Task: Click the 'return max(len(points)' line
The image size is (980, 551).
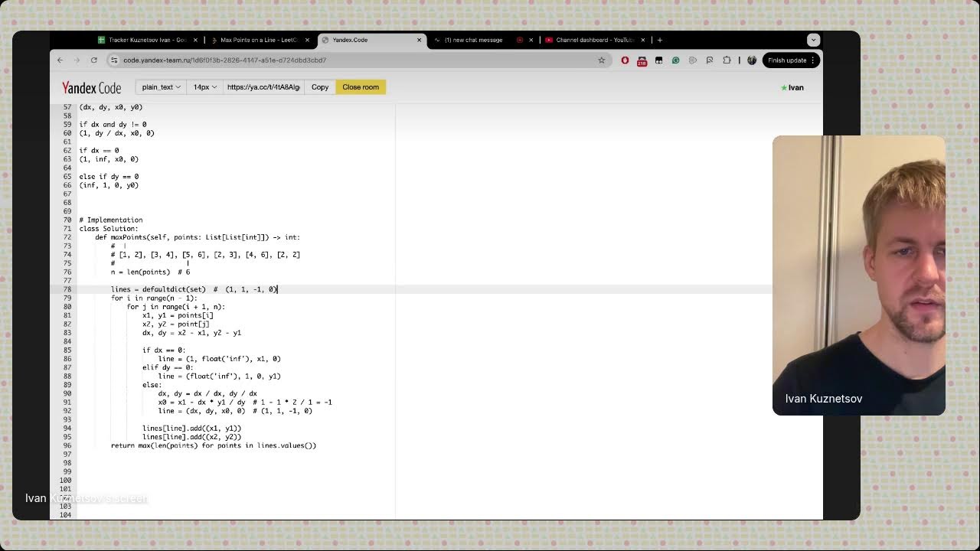Action: pyautogui.click(x=214, y=445)
